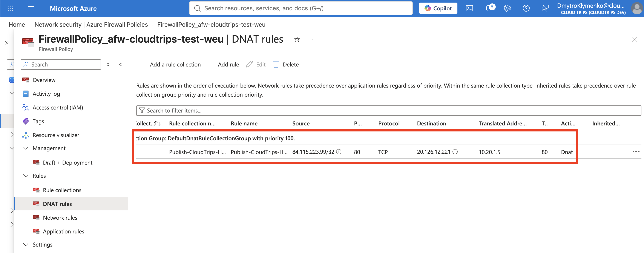This screenshot has height=253, width=644.
Task: Collapse the Settings section
Action: [26, 245]
